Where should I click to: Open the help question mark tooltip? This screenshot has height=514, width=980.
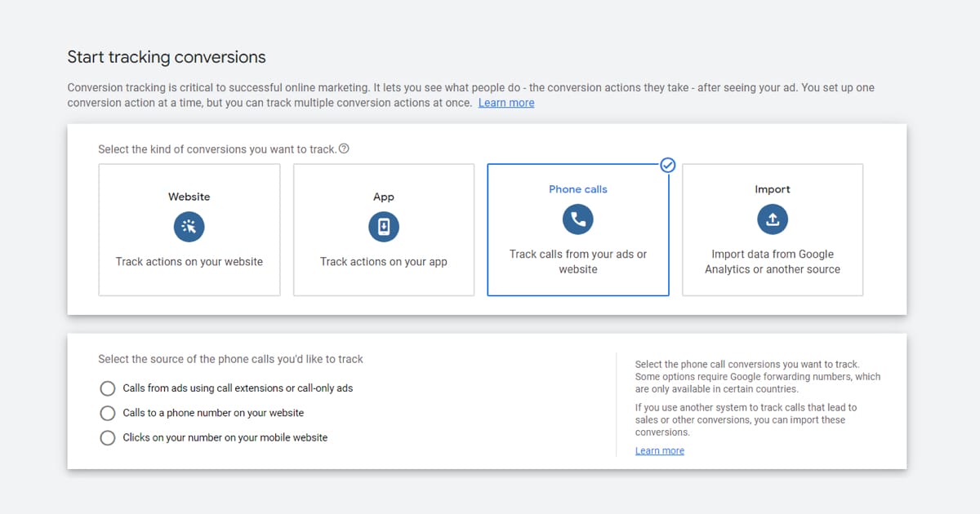coord(344,149)
